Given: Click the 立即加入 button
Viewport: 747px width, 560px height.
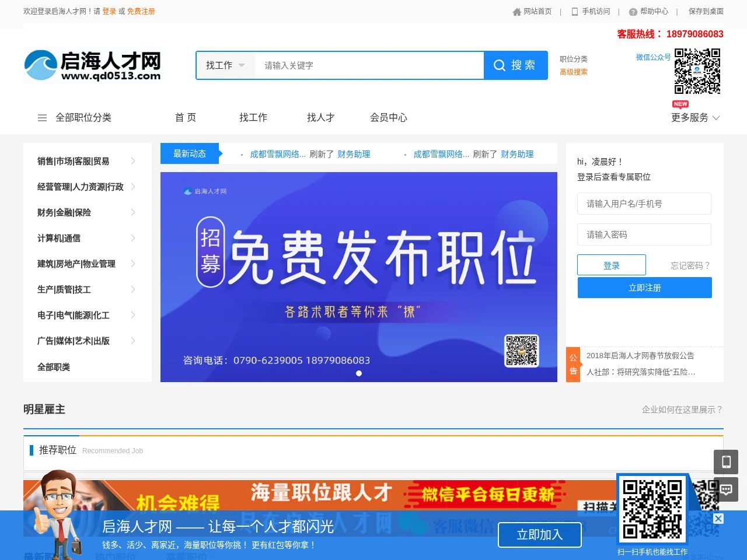Looking at the screenshot, I should 540,535.
